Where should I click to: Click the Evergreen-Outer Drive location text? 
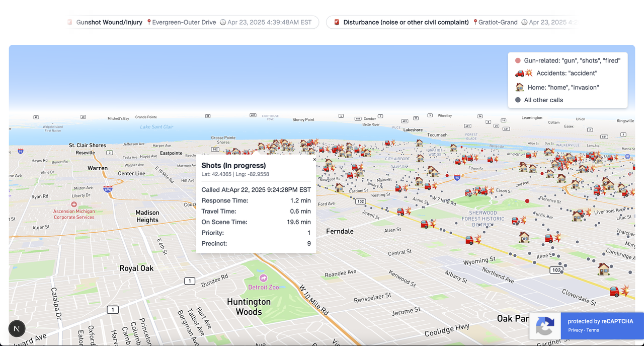(184, 22)
